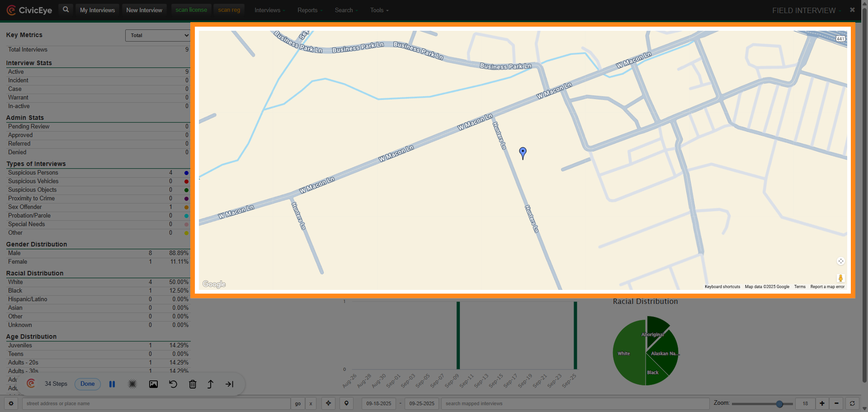This screenshot has height=412, width=868.
Task: Click the recorder logo in steps toolbar
Action: [x=31, y=384]
